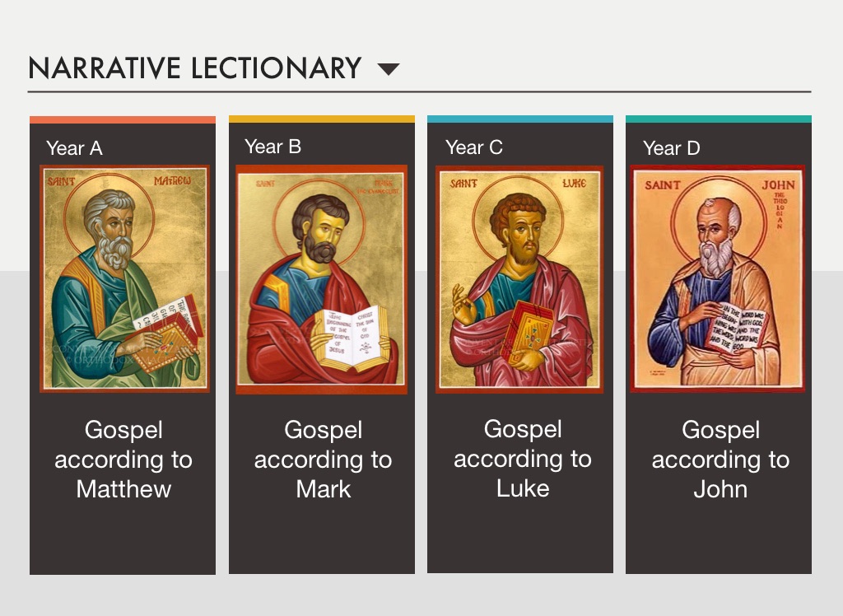Follow the Gospel according to Luke link

click(x=523, y=459)
